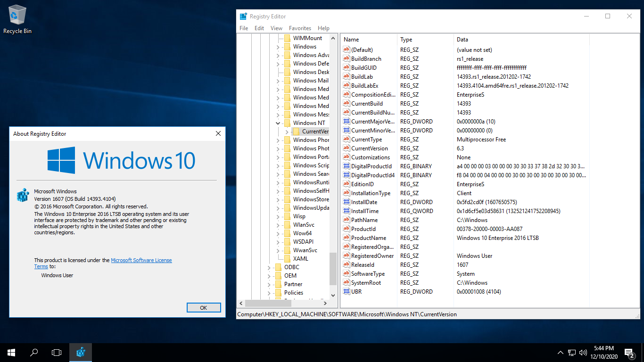This screenshot has height=362, width=644.
Task: Open taskbar Search magnifier
Action: pyautogui.click(x=34, y=353)
